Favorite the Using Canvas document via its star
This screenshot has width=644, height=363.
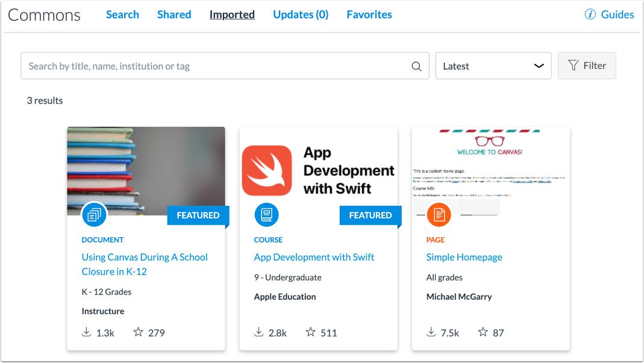[138, 332]
